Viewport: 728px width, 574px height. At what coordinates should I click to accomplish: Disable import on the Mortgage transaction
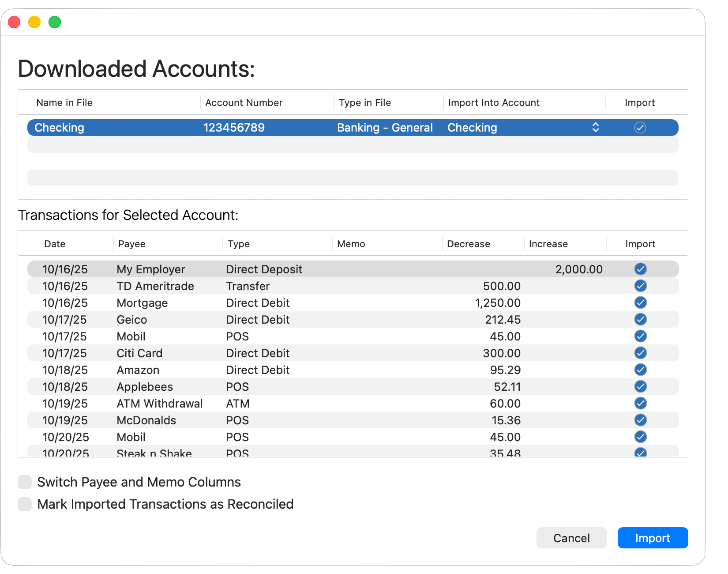pos(640,302)
